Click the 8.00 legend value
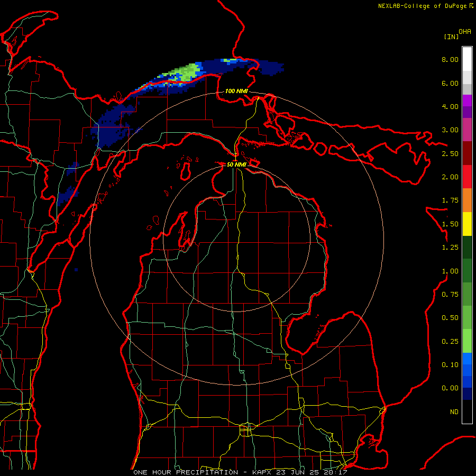Screen dimensions: 476x476 [x=450, y=59]
